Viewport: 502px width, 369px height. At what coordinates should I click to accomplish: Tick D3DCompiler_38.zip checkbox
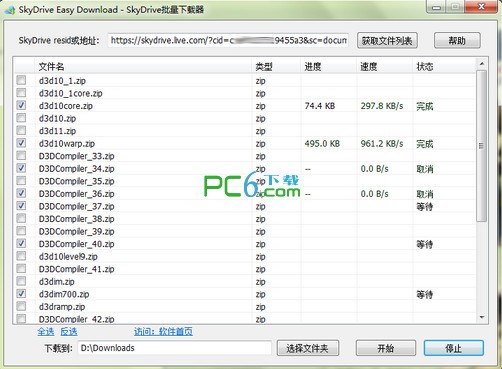[x=21, y=218]
